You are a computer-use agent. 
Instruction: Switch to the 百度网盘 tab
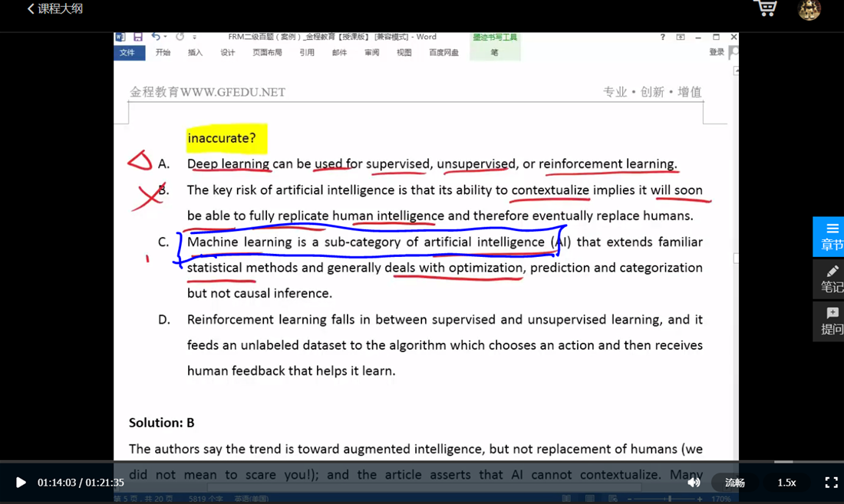click(444, 53)
